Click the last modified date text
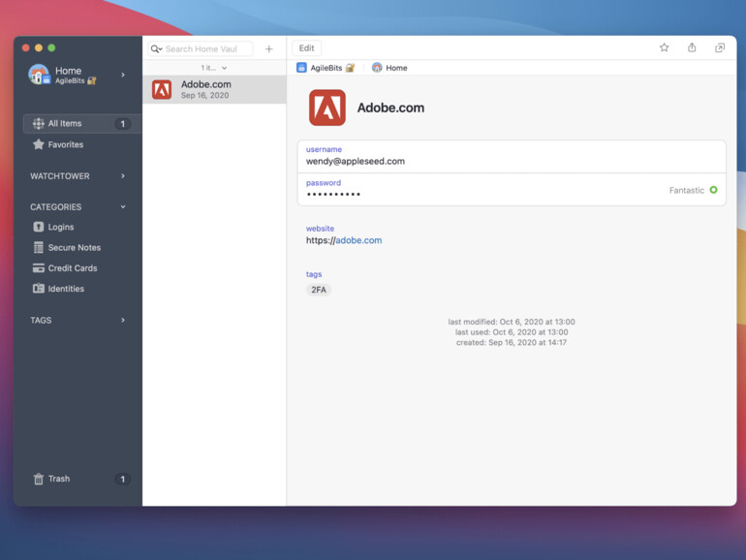 tap(512, 322)
